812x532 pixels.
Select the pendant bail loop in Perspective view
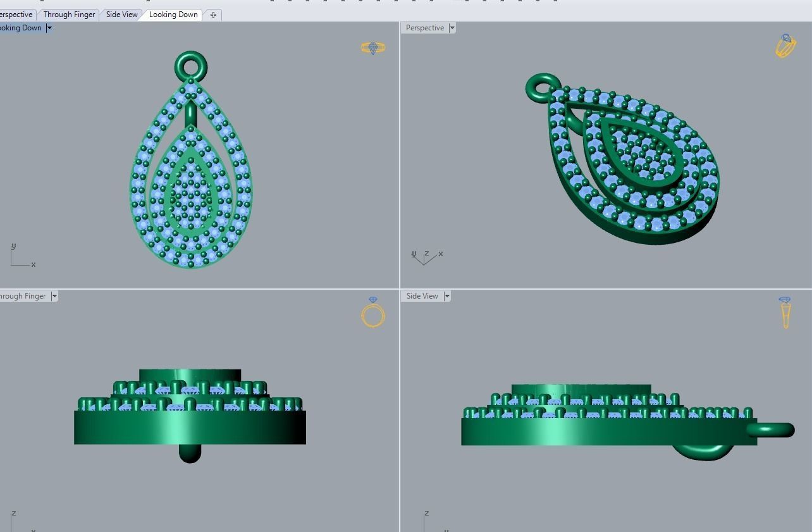click(543, 87)
